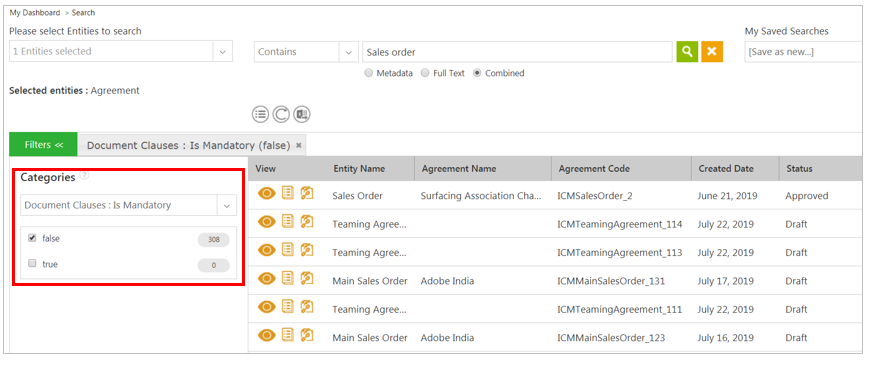Click the Export to Excel icon

click(x=302, y=114)
